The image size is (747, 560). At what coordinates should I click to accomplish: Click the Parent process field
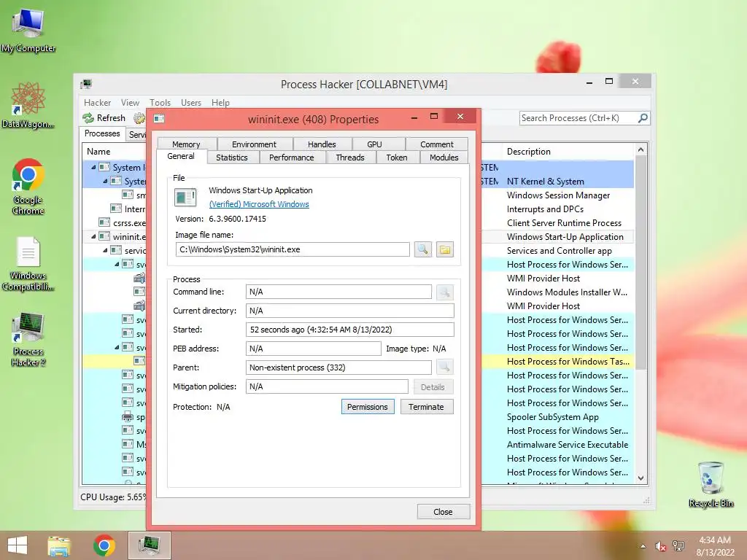[338, 367]
